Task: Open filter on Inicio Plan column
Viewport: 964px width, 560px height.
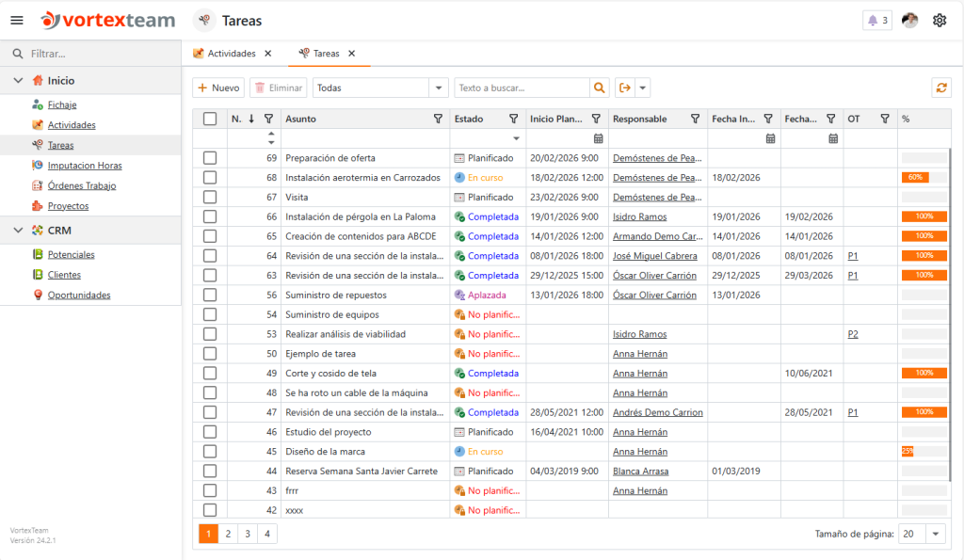Action: 596,119
